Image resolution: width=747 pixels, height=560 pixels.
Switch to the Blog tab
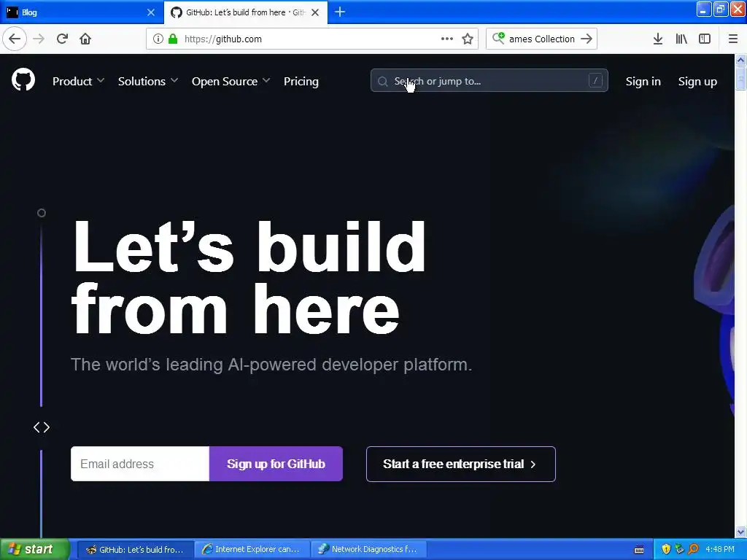point(81,12)
